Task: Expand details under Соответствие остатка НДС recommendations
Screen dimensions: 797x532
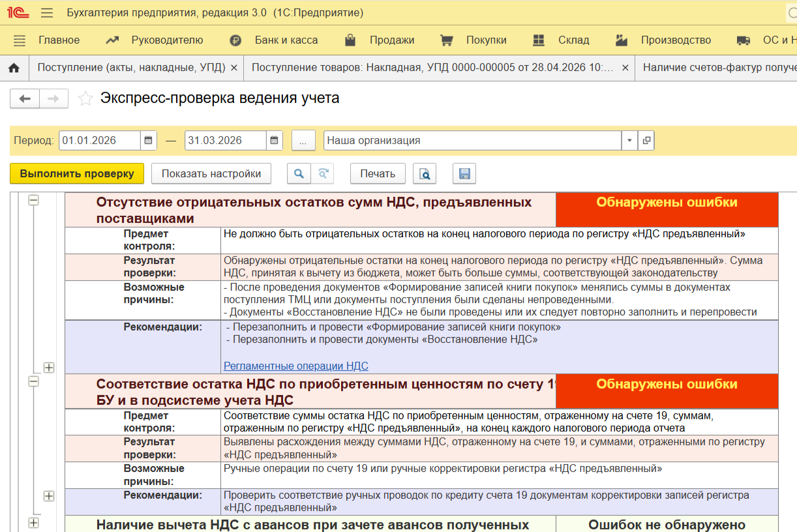Action: [48, 496]
